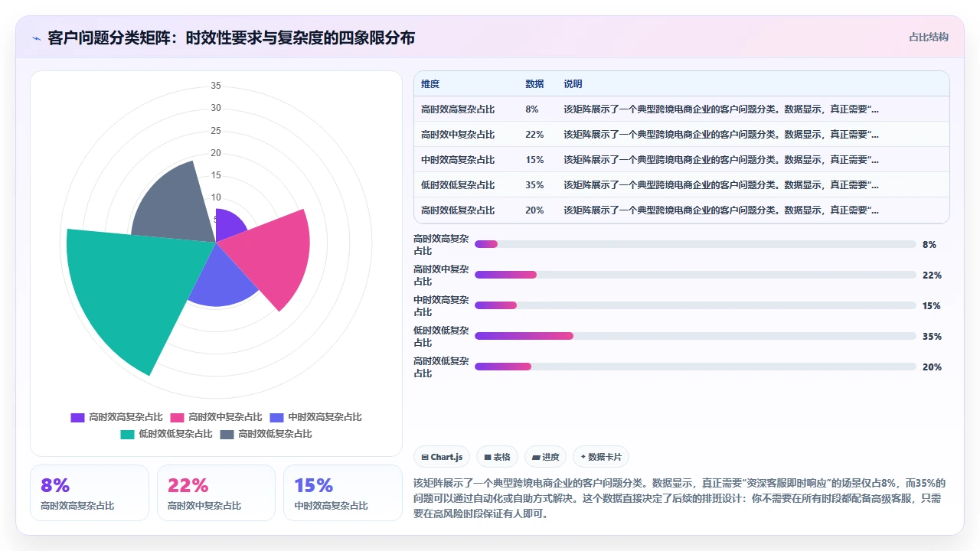Open the 8% 高时效高复杂占比 data card
The image size is (980, 551).
click(x=90, y=493)
